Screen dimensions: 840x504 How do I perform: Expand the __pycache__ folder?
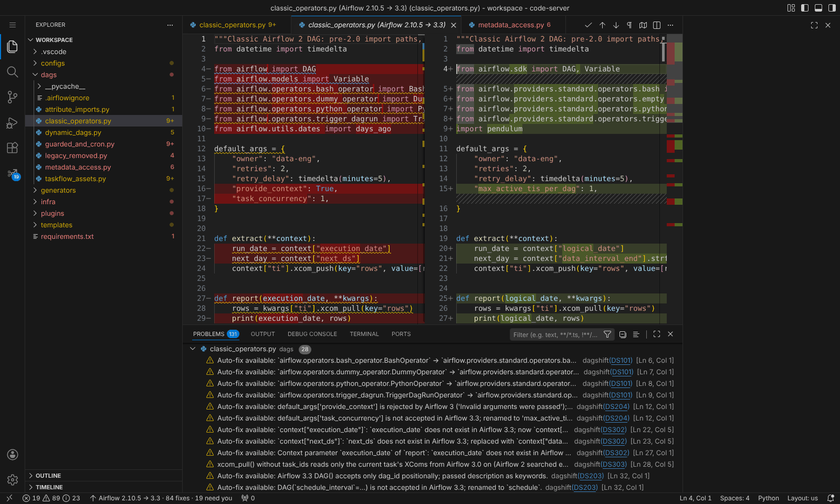pyautogui.click(x=104, y=86)
